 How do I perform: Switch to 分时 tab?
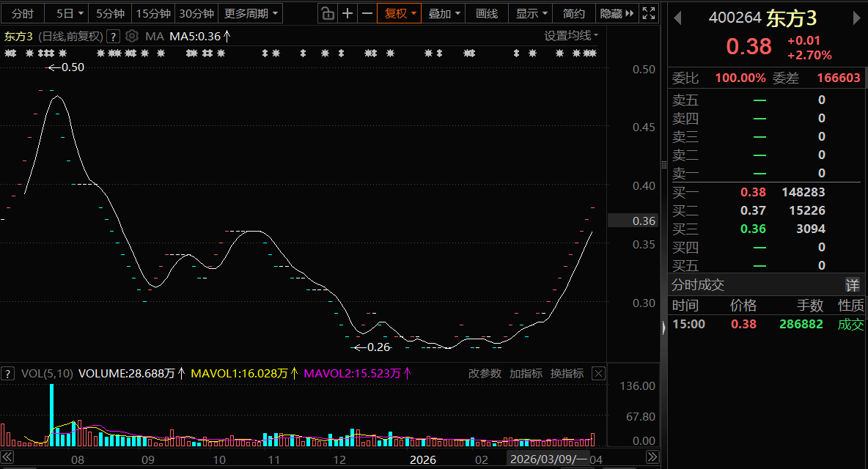pos(23,13)
